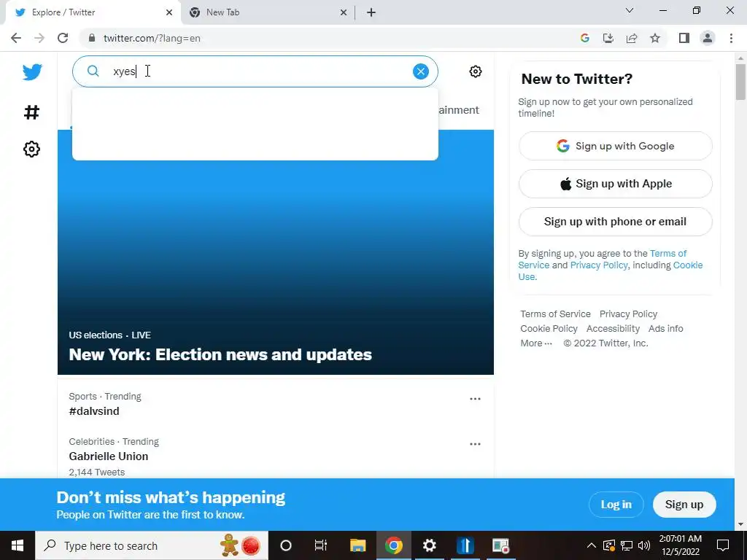Open Explore settings gear beside search
This screenshot has width=747, height=560.
[476, 71]
